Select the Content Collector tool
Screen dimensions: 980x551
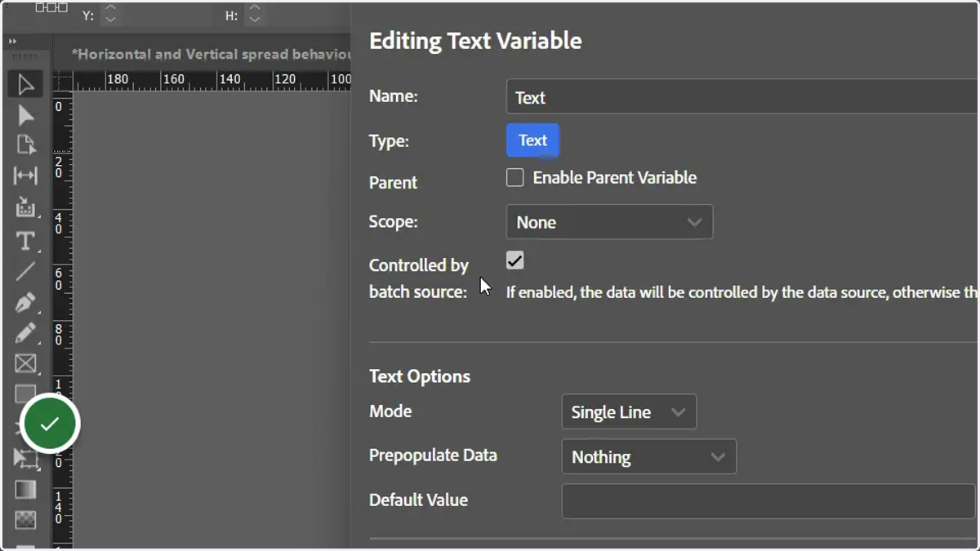tap(25, 207)
